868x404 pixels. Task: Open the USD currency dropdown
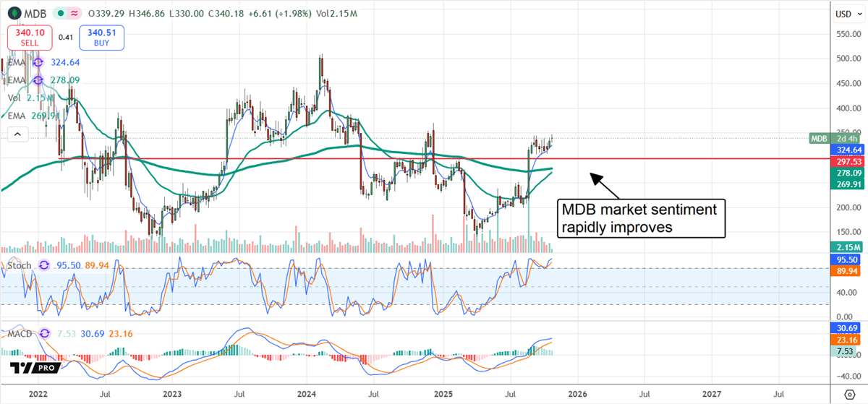point(846,14)
